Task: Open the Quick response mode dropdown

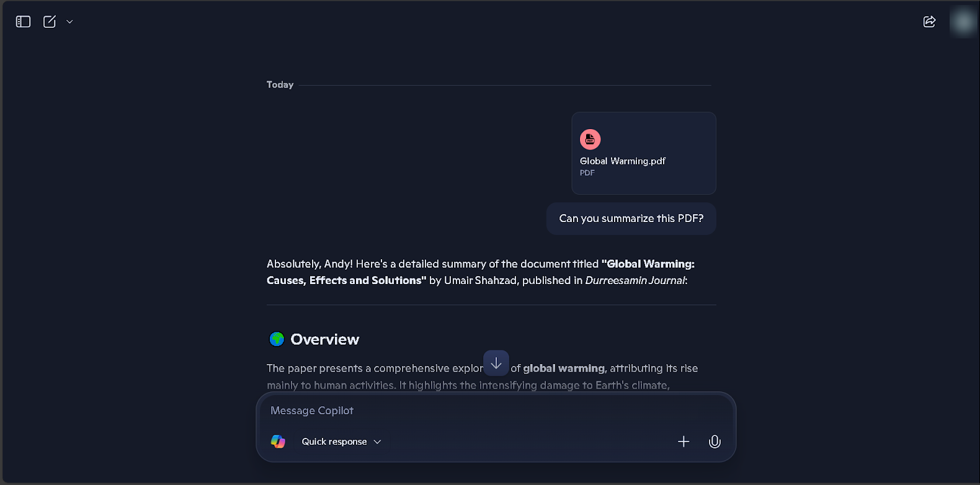Action: (x=341, y=442)
